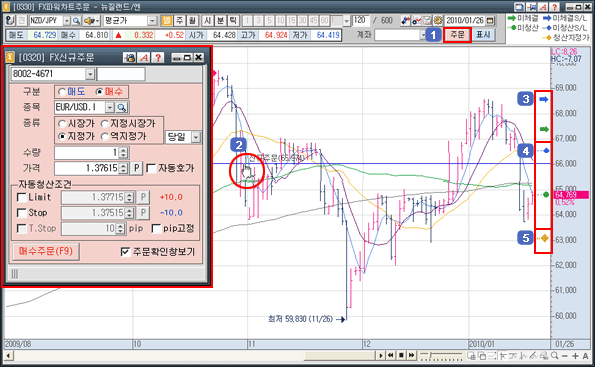595x367 pixels.
Task: Click the zoom magnifier icon in bottom toolbar
Action: tap(554, 356)
